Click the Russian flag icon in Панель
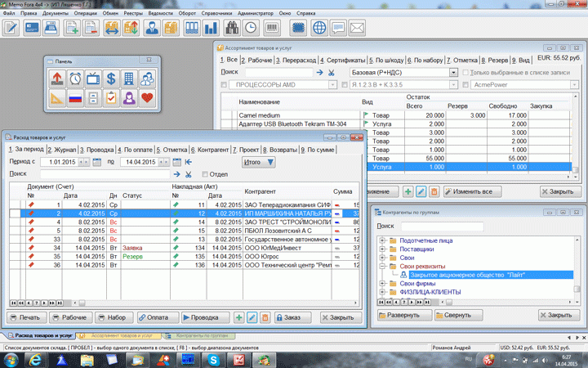The height and width of the screenshot is (368, 588). (x=75, y=98)
